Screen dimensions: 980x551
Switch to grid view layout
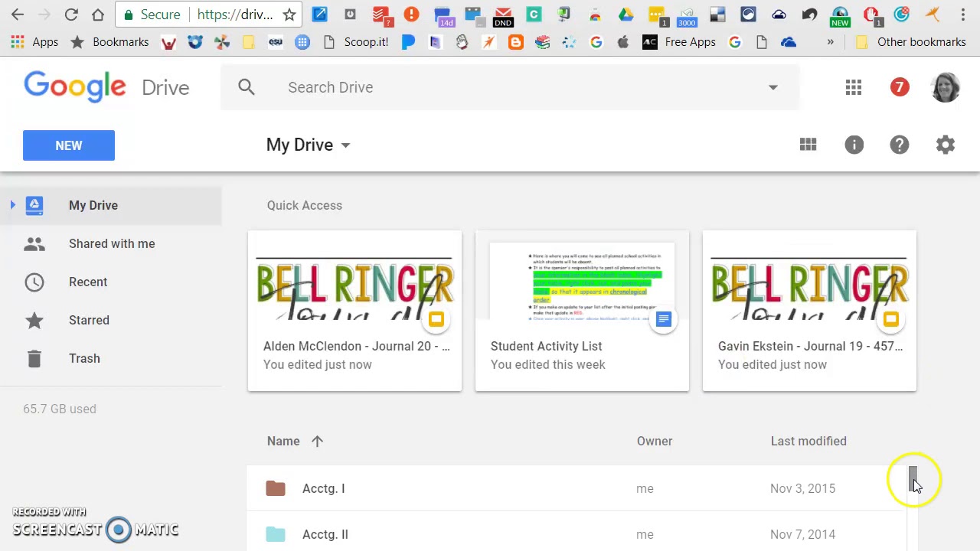point(808,145)
